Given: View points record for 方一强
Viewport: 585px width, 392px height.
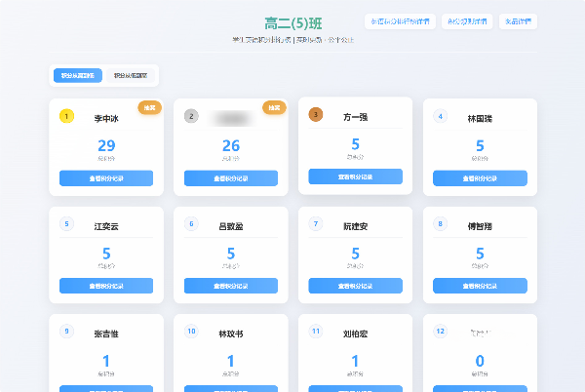Looking at the screenshot, I should click(x=355, y=176).
